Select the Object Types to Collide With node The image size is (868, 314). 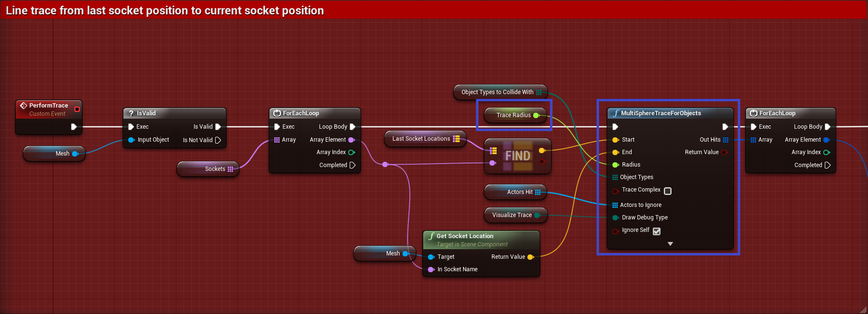(x=497, y=92)
